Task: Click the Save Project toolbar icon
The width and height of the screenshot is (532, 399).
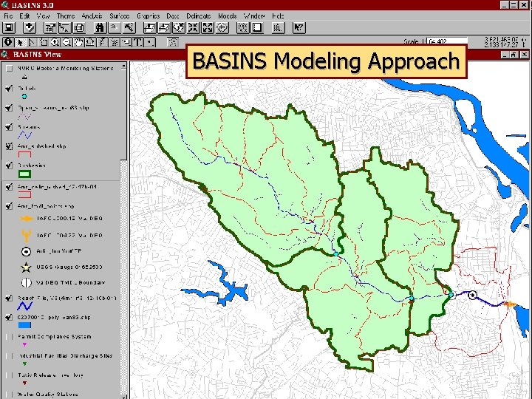Action: pyautogui.click(x=9, y=27)
